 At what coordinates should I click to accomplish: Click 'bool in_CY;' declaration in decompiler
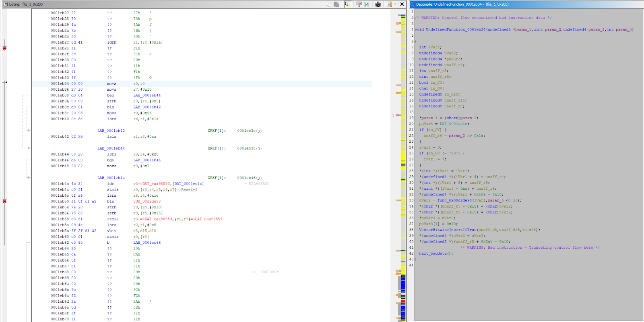point(431,83)
